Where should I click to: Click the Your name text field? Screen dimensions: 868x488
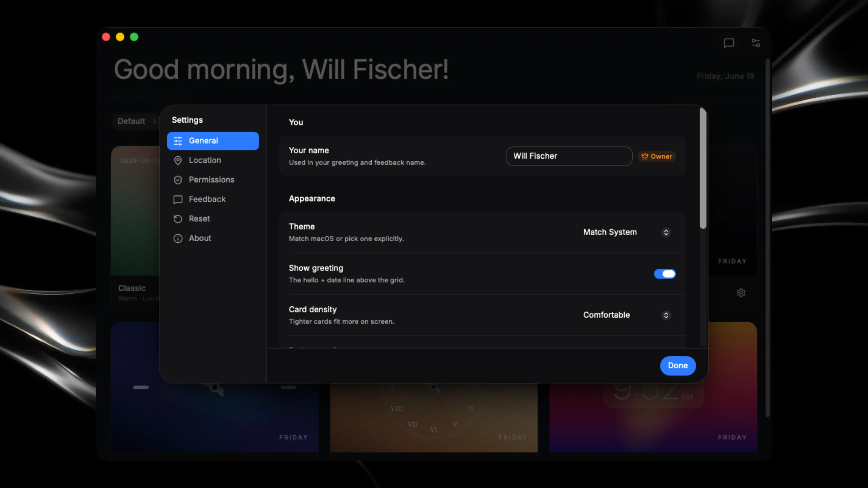click(x=569, y=156)
